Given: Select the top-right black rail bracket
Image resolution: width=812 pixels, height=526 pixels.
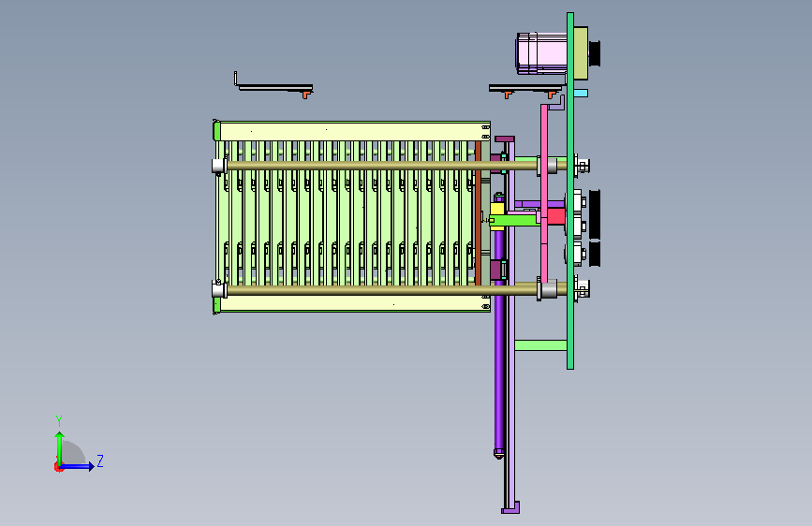Looking at the screenshot, I should pos(525,89).
